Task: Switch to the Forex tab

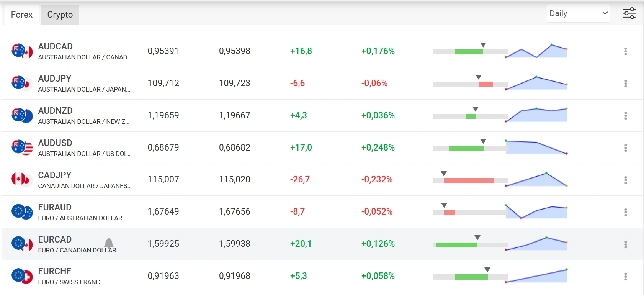Action: 22,15
